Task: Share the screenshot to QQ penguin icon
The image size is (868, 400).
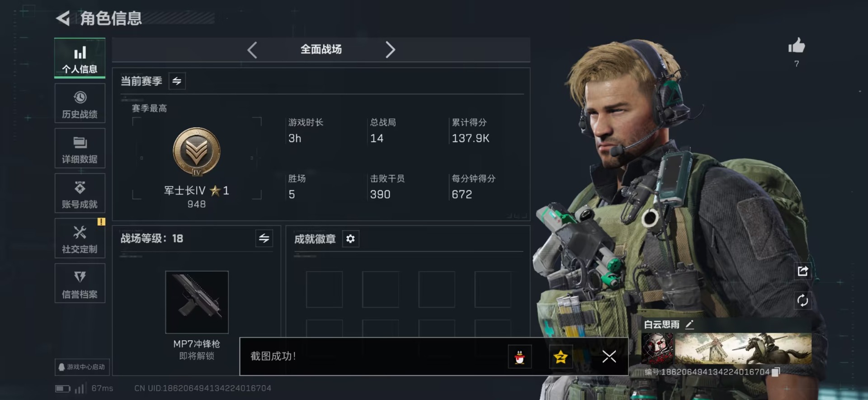Action: pyautogui.click(x=520, y=357)
